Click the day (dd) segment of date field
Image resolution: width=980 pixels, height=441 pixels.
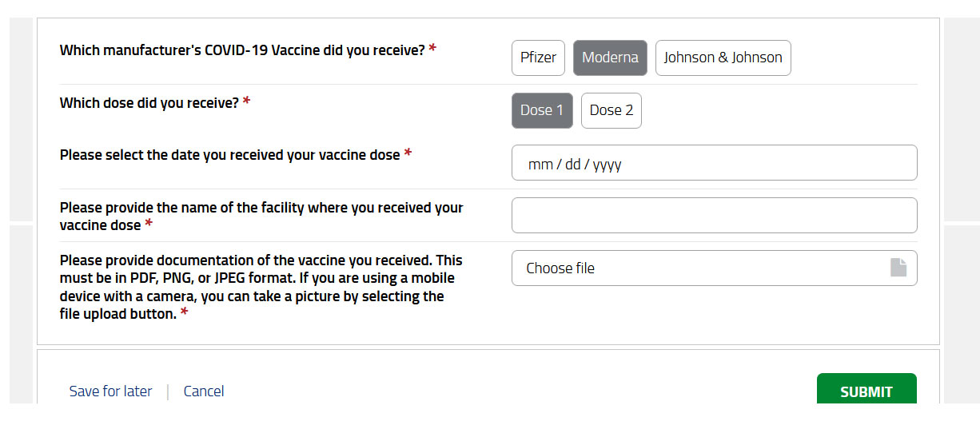[572, 165]
